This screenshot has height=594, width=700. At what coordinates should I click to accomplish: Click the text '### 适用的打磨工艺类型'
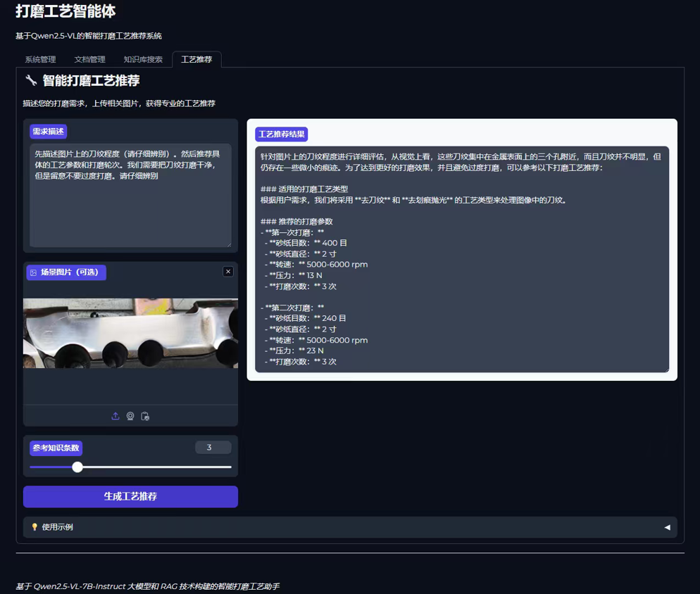pyautogui.click(x=304, y=189)
